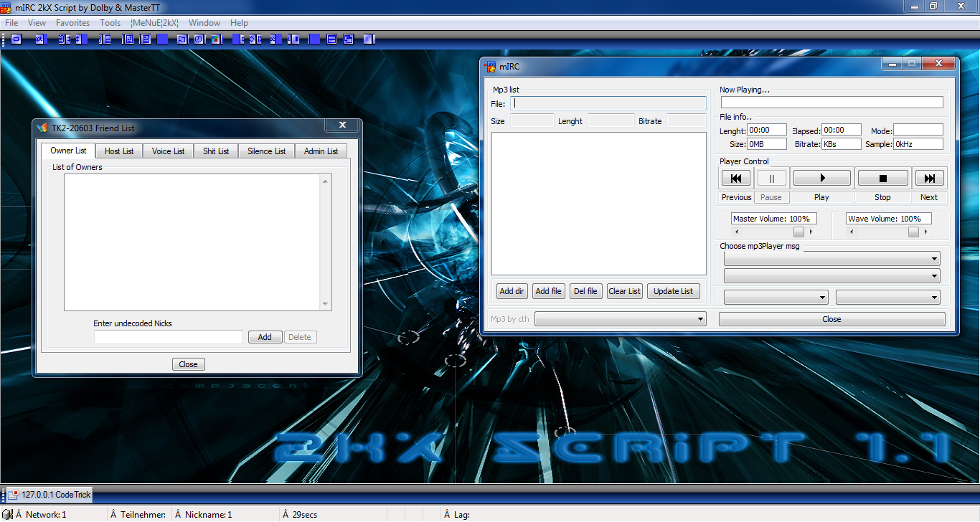Click the 'Nickname: 1' status bar entry
Viewport: 980px width, 522px height.
208,514
